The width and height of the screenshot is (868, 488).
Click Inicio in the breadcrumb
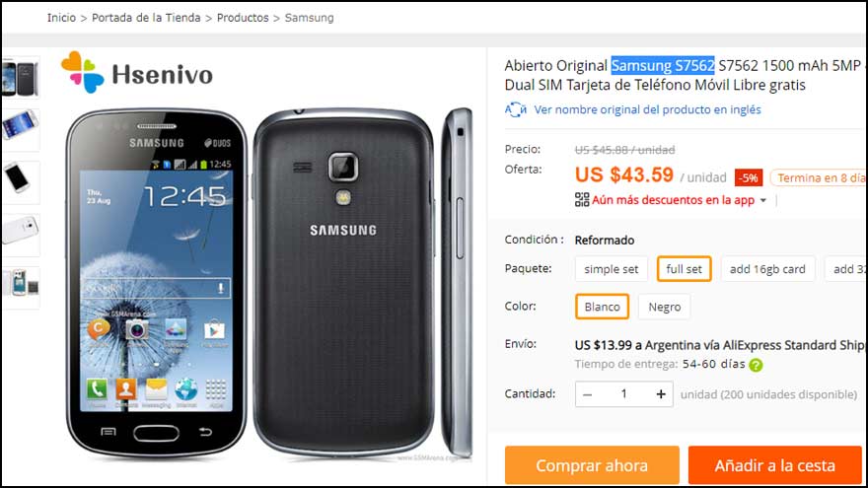pos(61,18)
